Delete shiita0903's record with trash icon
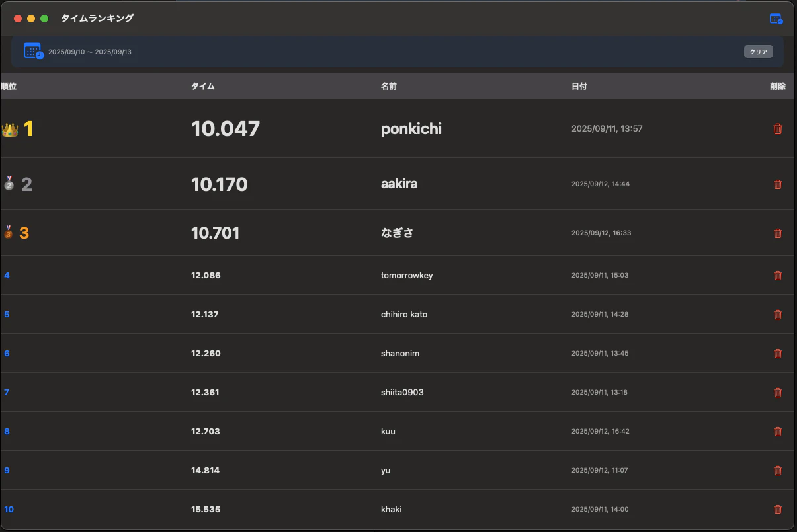Image resolution: width=797 pixels, height=532 pixels. [x=778, y=393]
